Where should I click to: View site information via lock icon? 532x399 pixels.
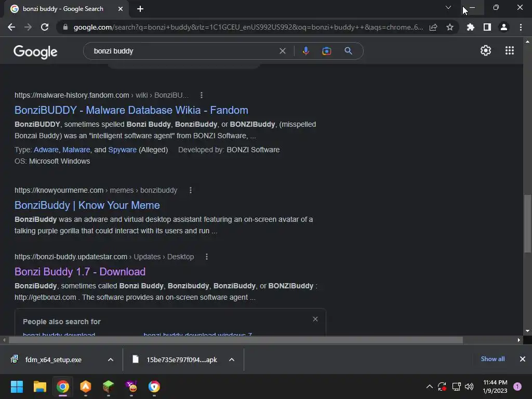tap(65, 27)
